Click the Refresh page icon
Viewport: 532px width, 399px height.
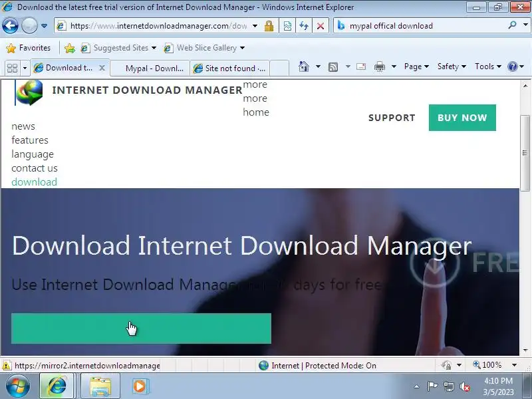tap(304, 26)
